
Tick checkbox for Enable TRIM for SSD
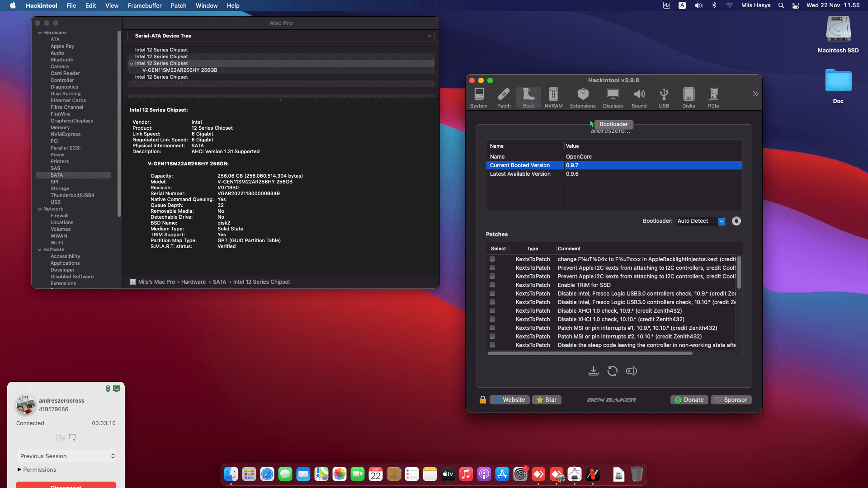492,285
